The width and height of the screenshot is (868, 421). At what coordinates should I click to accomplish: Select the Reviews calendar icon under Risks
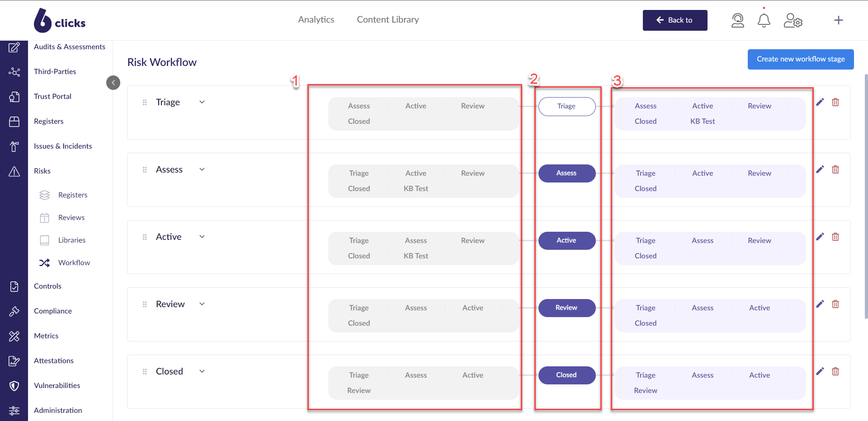44,217
